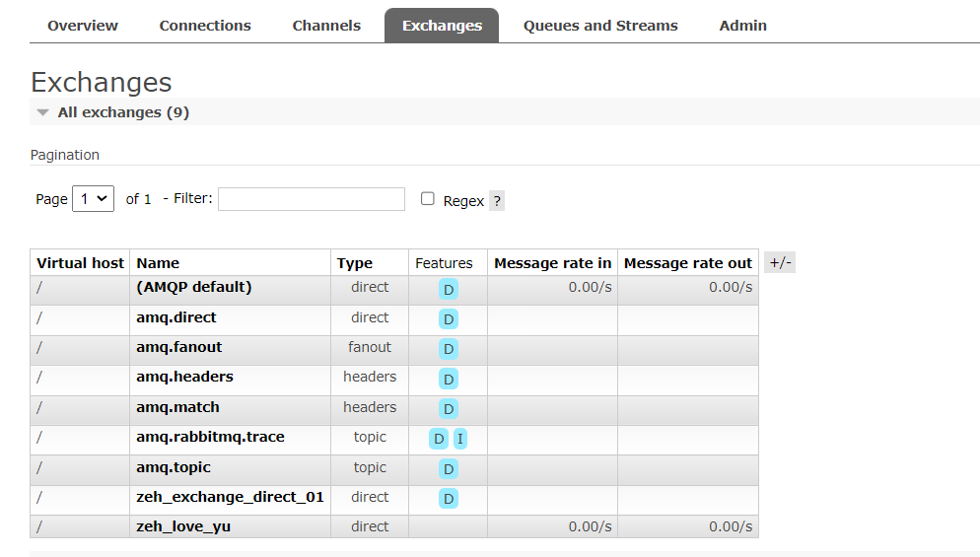Open the Channels tab
980x557 pixels.
tap(326, 26)
